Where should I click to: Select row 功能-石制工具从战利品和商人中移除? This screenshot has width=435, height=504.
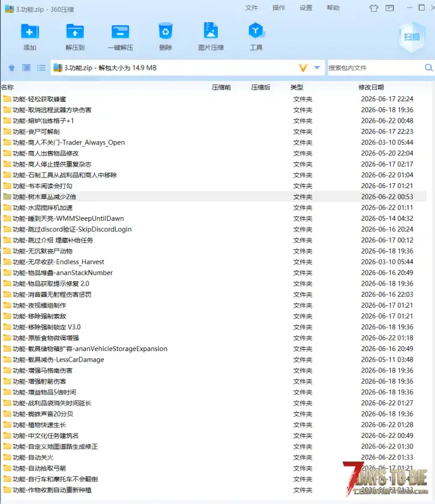point(214,175)
